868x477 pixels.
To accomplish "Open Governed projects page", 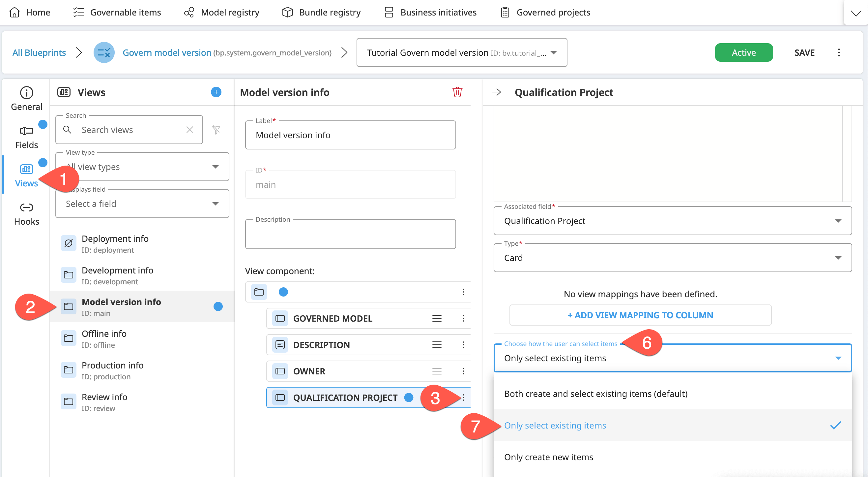I will pos(545,13).
